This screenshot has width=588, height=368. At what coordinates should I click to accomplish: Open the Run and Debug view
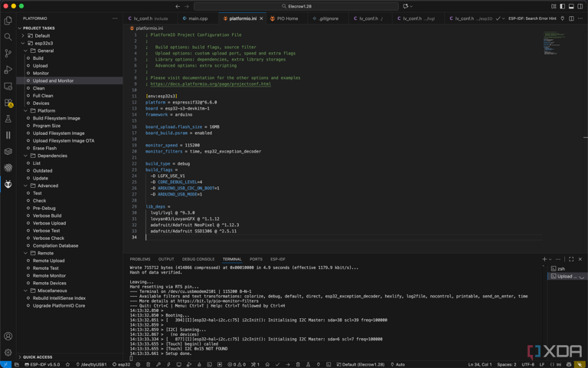pos(8,70)
